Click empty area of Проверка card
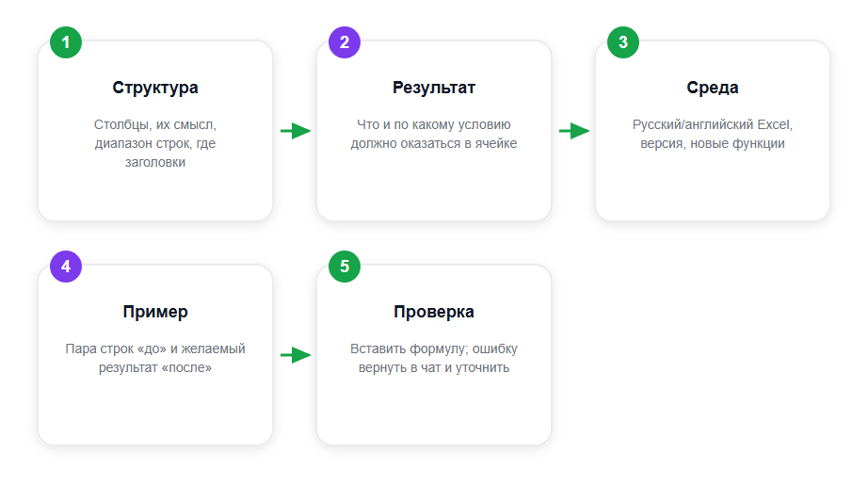868x486 pixels. (434, 410)
